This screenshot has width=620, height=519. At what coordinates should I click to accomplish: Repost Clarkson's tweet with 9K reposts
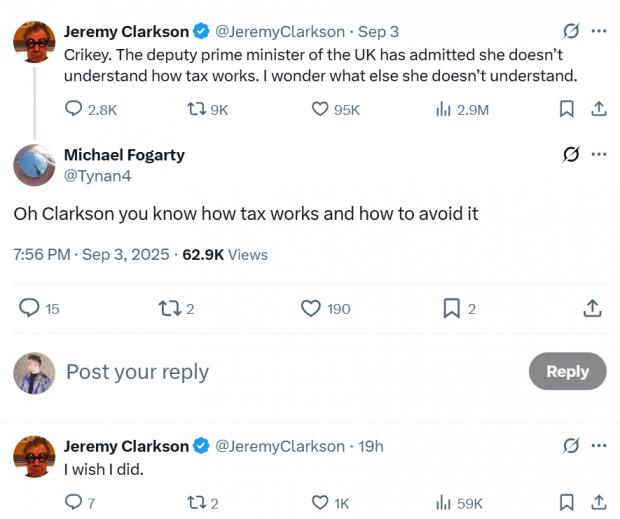click(196, 109)
